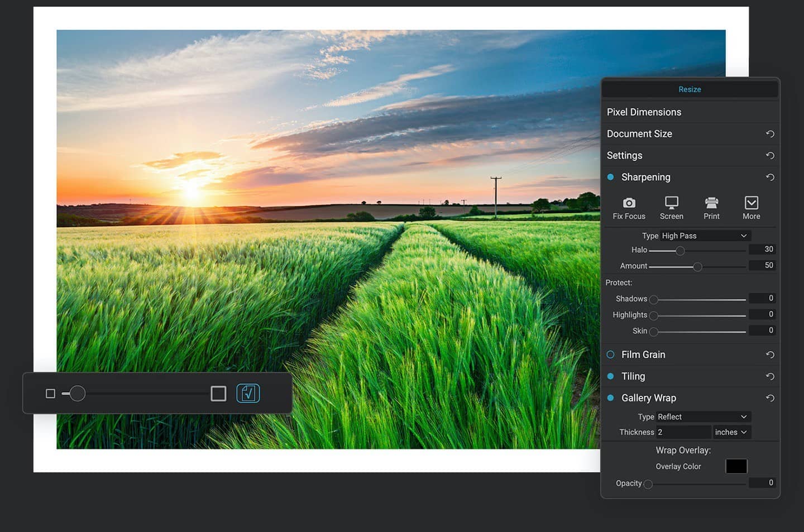Click the large thumbnail size icon
Viewport: 804px width, 532px height.
218,394
